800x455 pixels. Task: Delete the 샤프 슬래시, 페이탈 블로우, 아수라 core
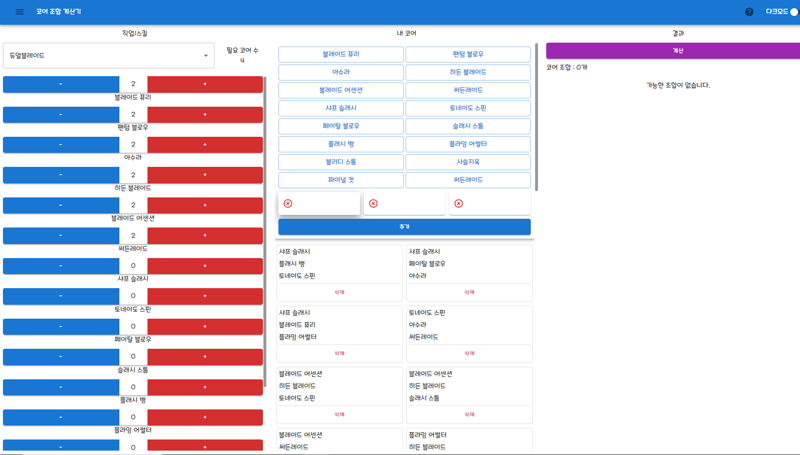click(469, 292)
